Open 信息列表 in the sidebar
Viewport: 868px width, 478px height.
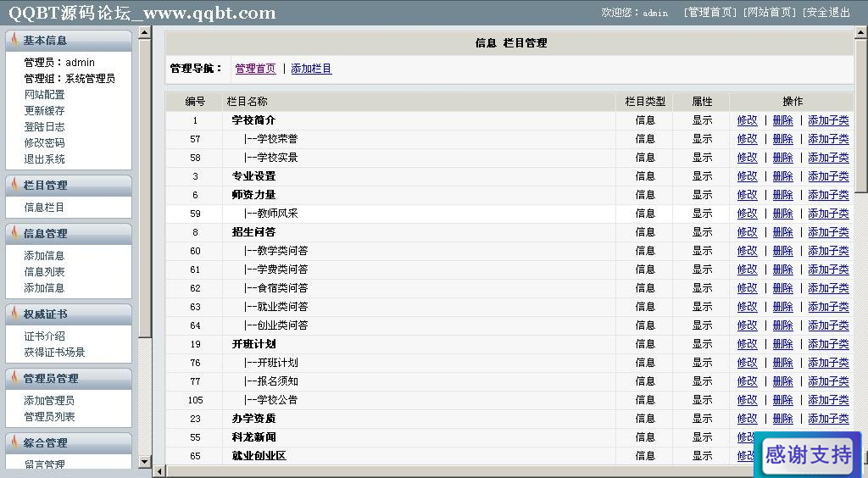pyautogui.click(x=44, y=272)
